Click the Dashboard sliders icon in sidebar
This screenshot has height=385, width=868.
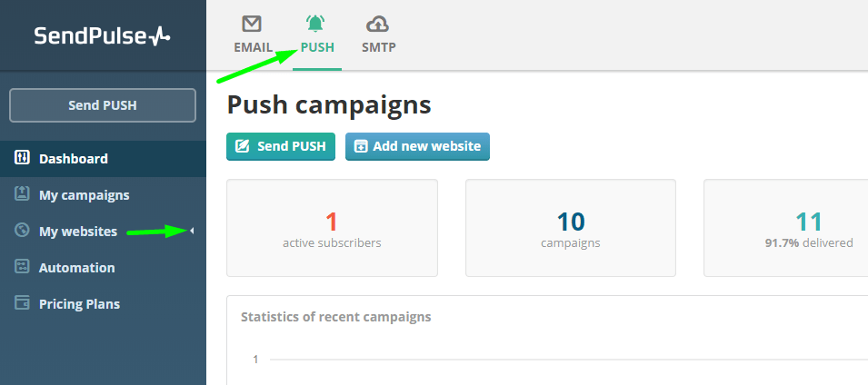tap(22, 158)
